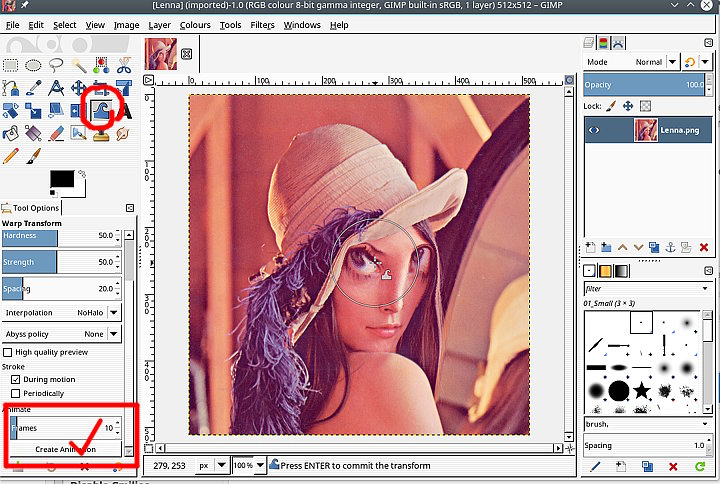Select the Fuzzy Select magic wand tool
720x484 pixels.
(79, 65)
